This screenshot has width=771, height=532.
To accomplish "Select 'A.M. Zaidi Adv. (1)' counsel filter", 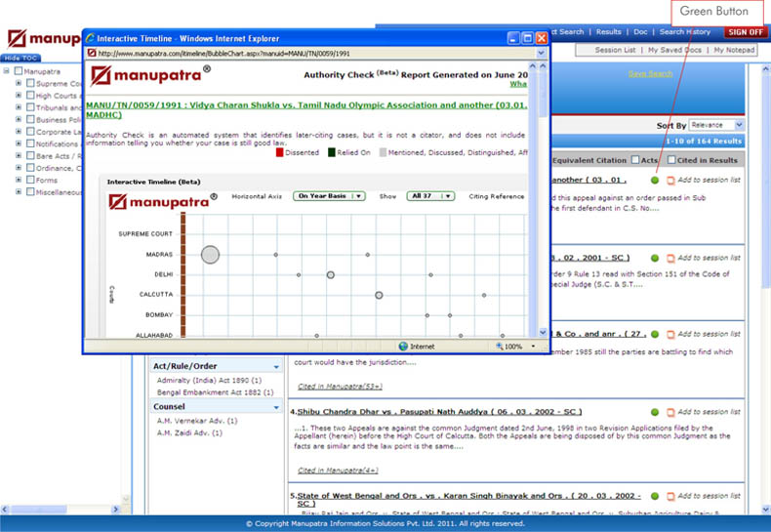I will pos(189,433).
